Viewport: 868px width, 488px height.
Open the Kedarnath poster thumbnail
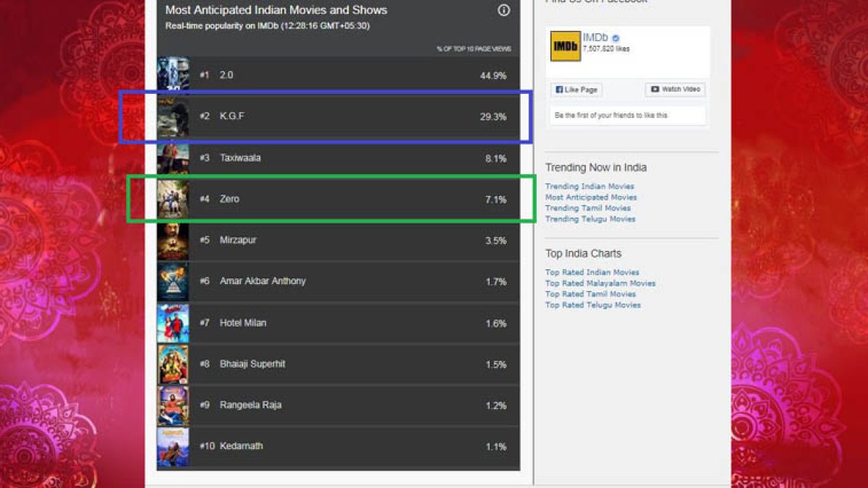173,447
